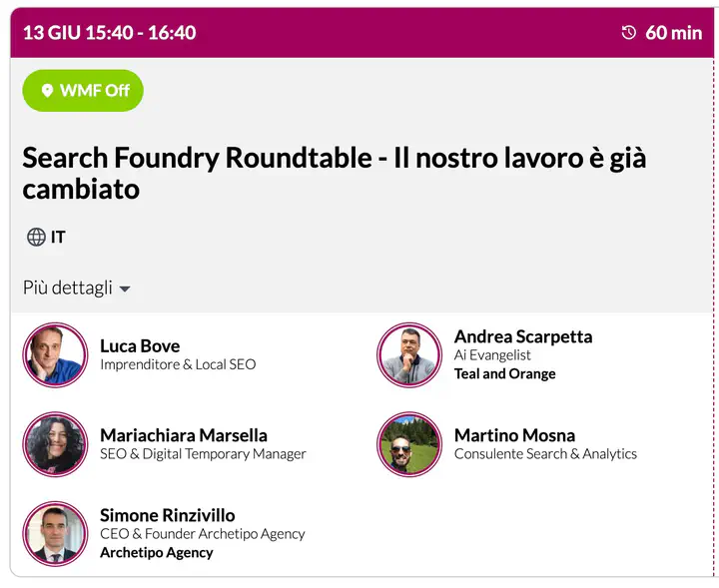
Task: Click the Search Foundry Roundtable session title
Action: pos(334,173)
